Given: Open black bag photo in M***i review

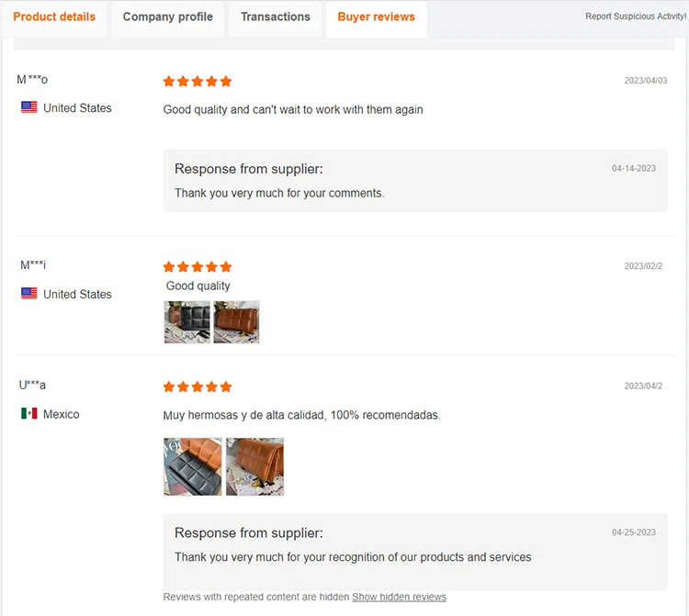Looking at the screenshot, I should [187, 322].
